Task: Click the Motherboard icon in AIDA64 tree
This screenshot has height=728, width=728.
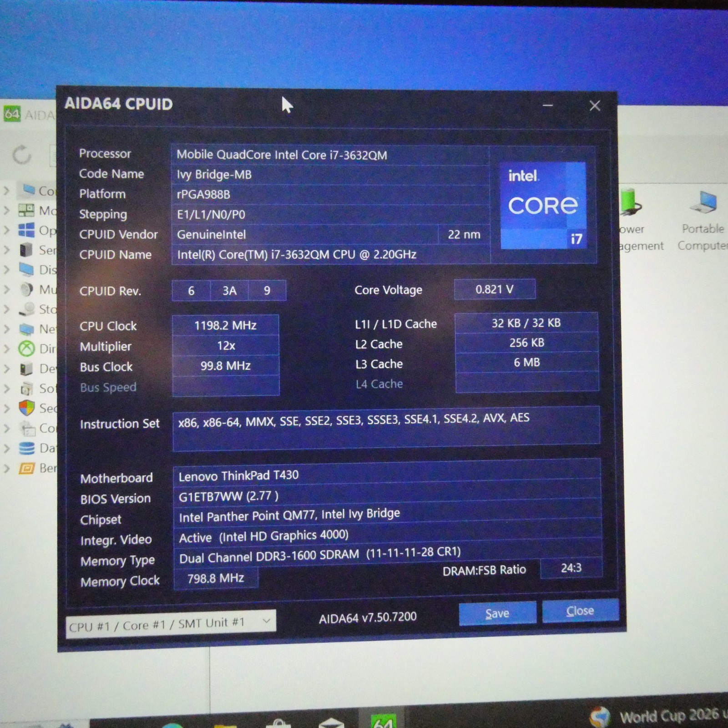Action: (26, 210)
